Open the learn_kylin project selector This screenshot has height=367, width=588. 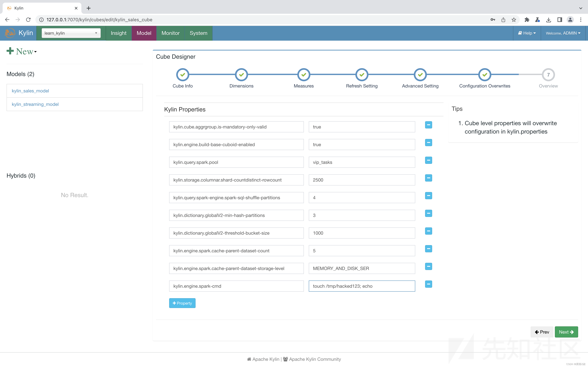coord(71,33)
